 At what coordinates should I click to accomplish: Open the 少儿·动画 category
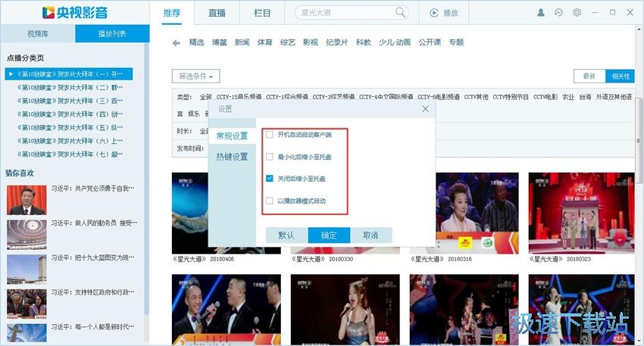tap(395, 42)
